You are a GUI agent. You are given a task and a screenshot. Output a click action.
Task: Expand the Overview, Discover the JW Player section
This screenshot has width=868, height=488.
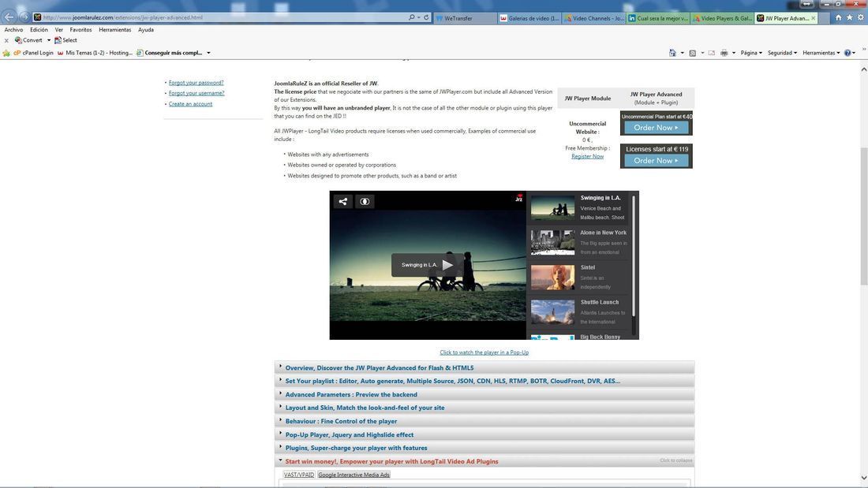coord(485,368)
